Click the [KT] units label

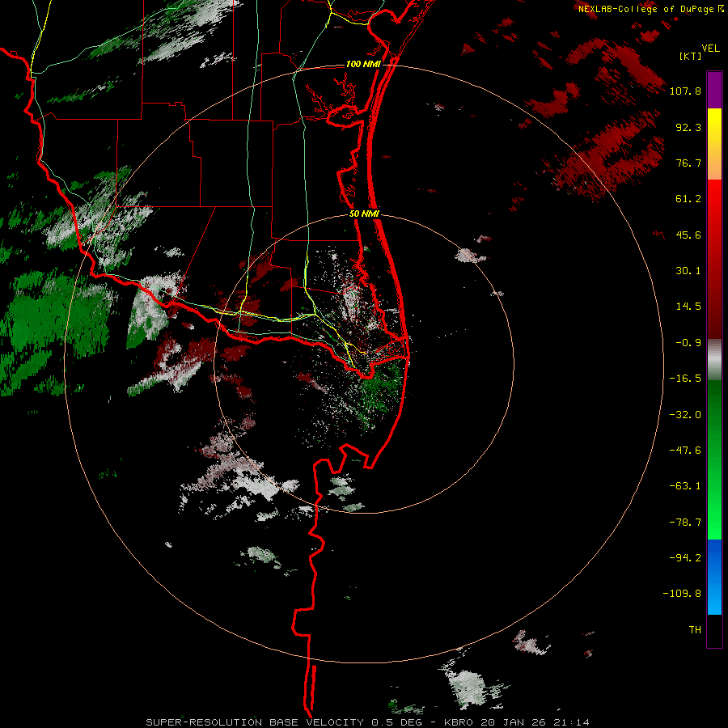[x=690, y=56]
